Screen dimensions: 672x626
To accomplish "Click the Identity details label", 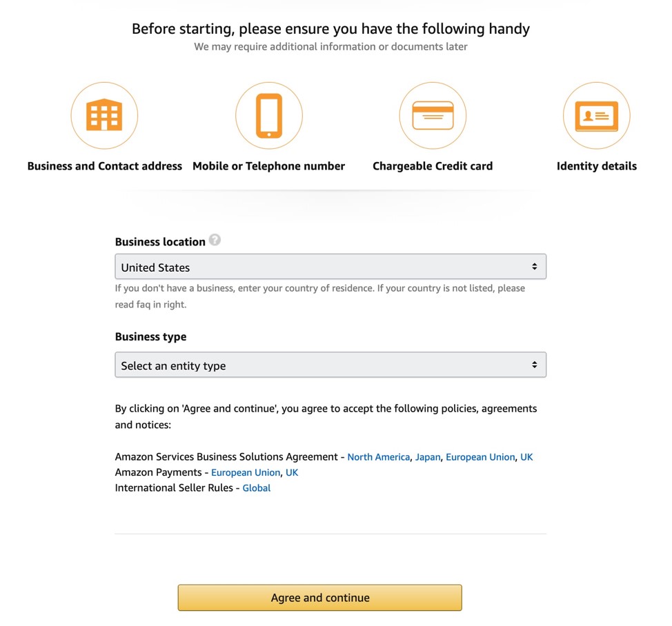I will point(597,166).
